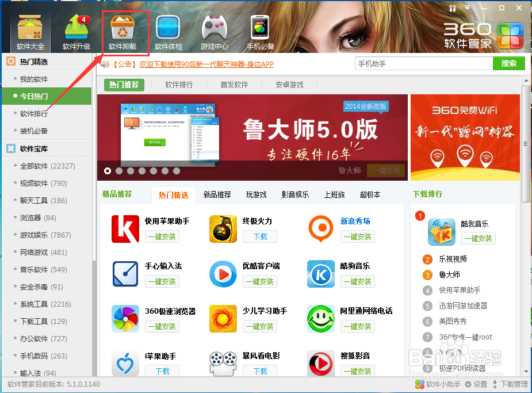532x393 pixels.
Task: Select the 影音娱乐 category tab
Action: click(295, 195)
